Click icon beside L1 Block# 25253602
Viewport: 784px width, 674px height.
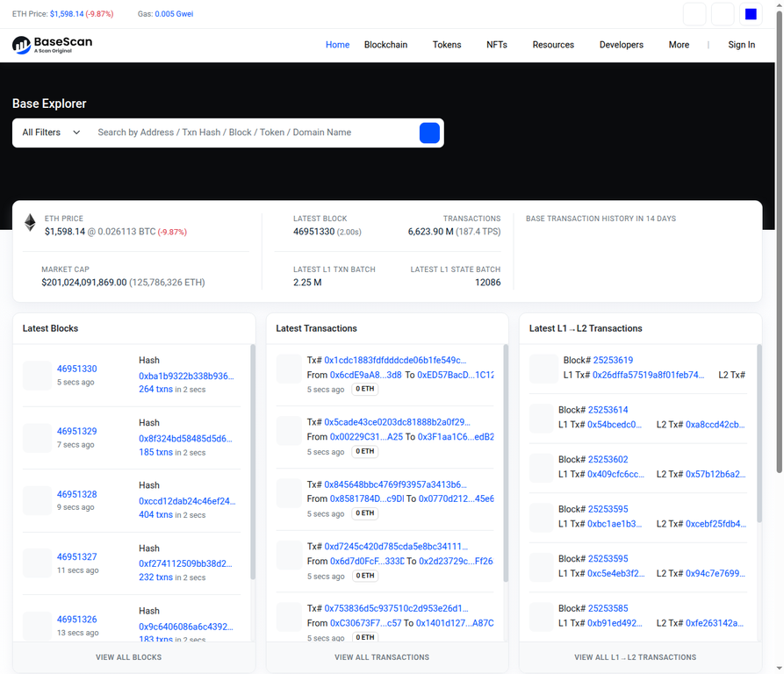tap(542, 468)
